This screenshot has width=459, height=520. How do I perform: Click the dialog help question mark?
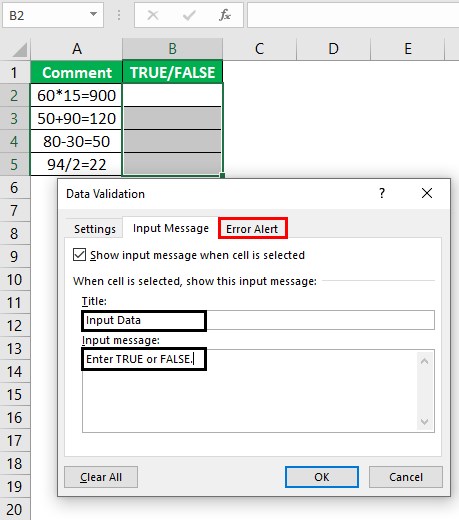click(382, 193)
